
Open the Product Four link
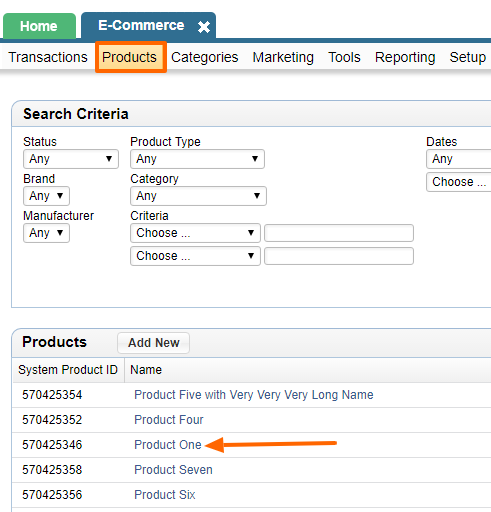pyautogui.click(x=169, y=420)
